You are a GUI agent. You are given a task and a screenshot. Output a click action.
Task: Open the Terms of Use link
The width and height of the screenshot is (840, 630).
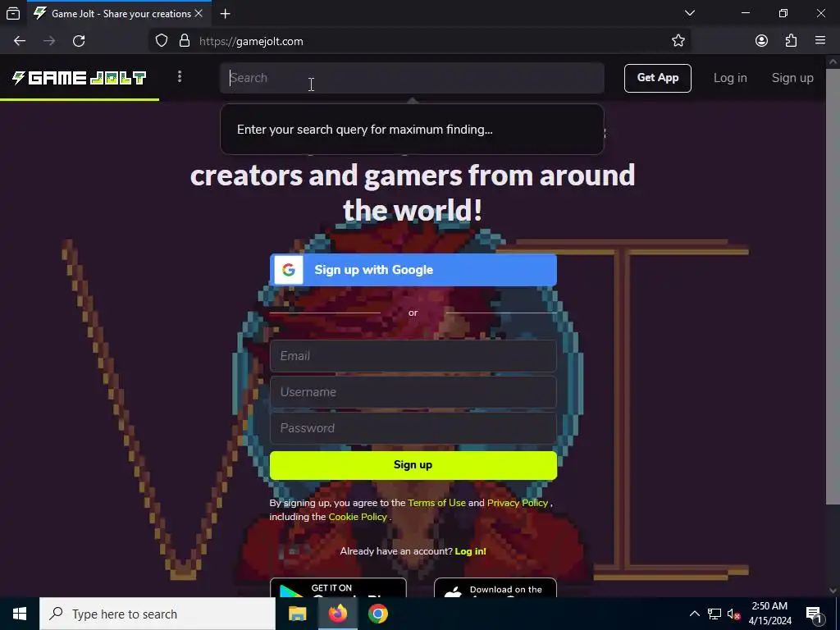[x=436, y=503]
